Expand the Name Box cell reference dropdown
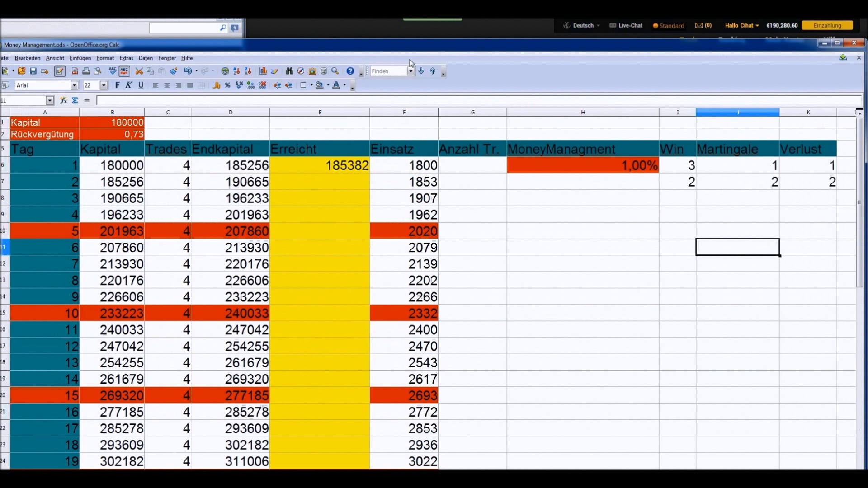This screenshot has height=488, width=868. tap(50, 100)
